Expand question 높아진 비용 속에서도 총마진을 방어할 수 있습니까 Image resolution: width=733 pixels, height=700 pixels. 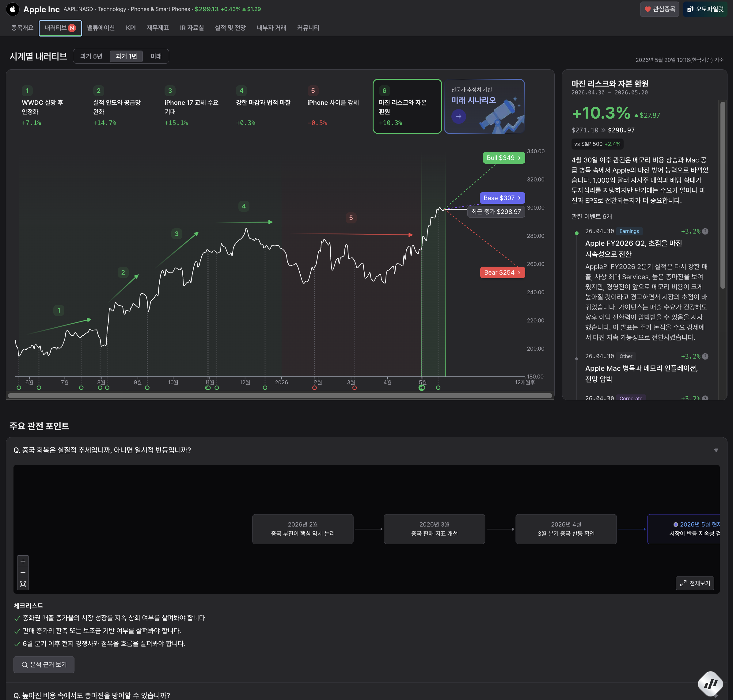[x=91, y=695]
